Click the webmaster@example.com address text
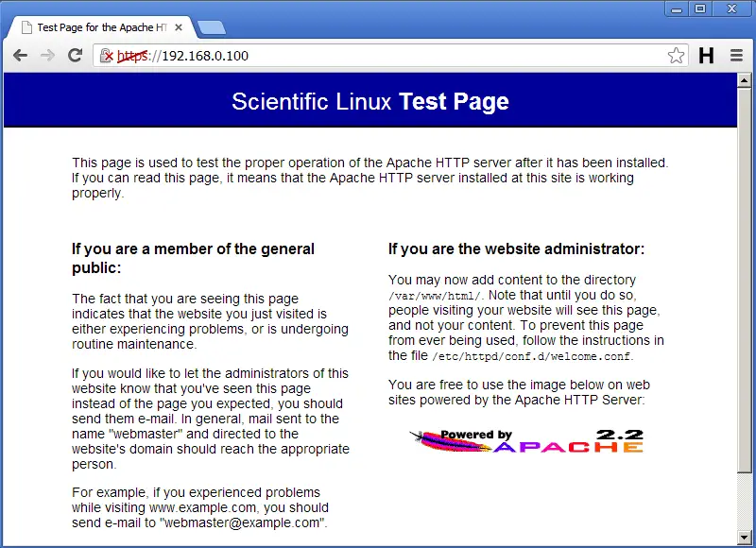 [242, 522]
